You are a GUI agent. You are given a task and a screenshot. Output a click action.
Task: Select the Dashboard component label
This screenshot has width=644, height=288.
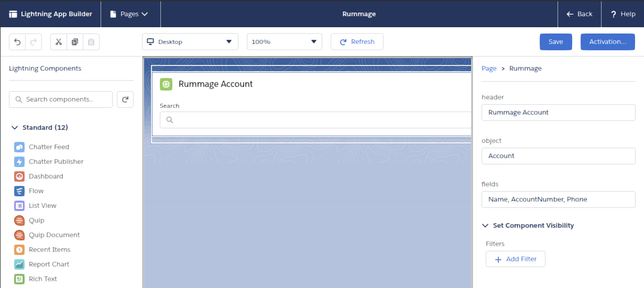(x=46, y=176)
